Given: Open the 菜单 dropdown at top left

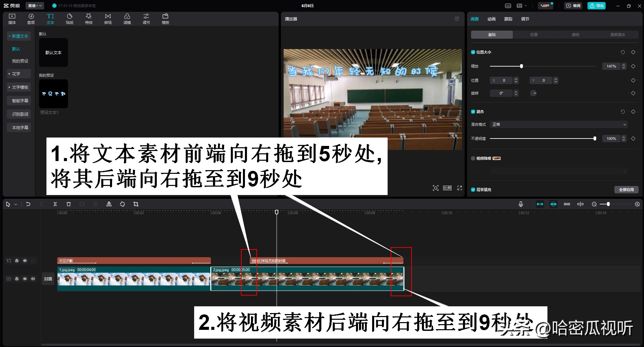Looking at the screenshot, I should point(35,5).
